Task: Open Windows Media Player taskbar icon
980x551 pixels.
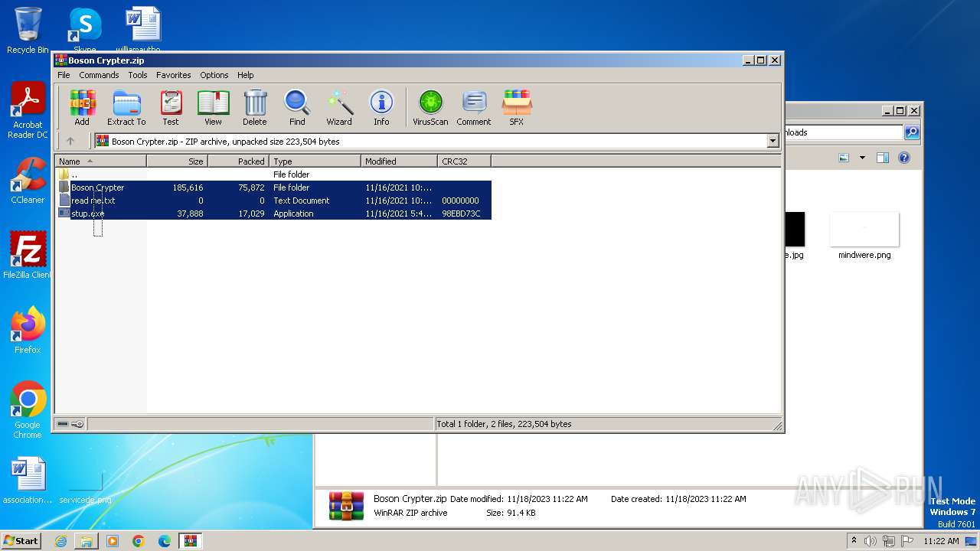Action: click(113, 541)
